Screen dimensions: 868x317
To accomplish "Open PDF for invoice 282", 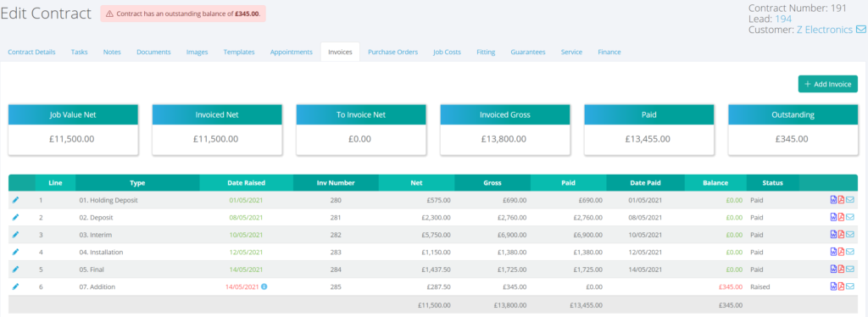I will [842, 235].
